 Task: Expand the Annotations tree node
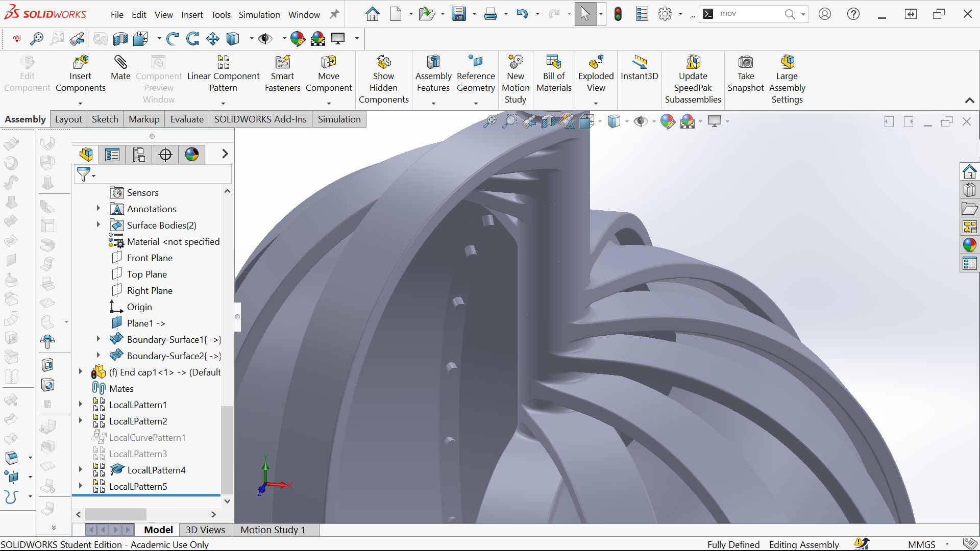pos(99,209)
